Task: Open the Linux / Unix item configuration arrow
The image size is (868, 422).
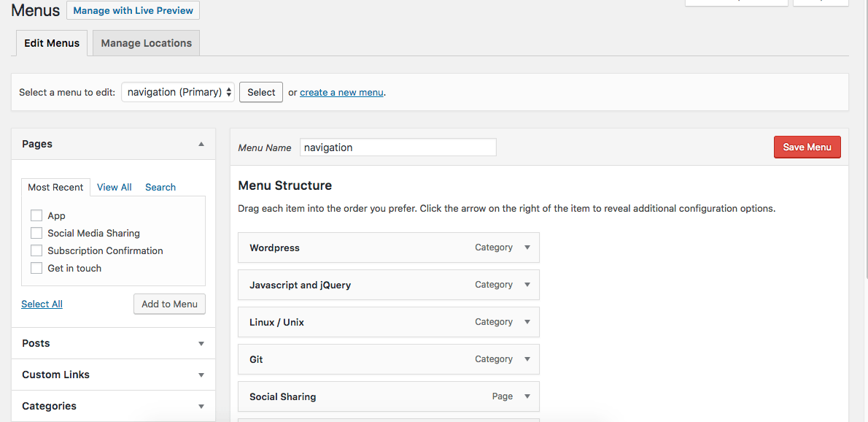Action: click(x=527, y=322)
